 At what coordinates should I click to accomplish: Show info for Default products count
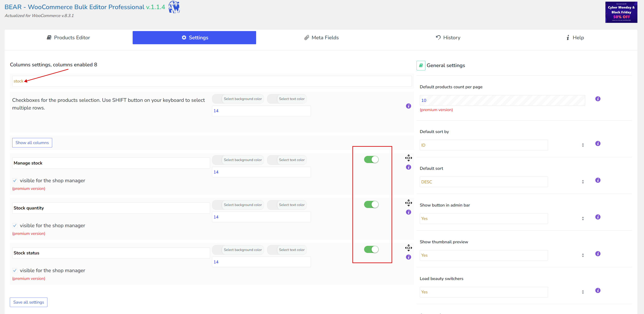pos(598,99)
